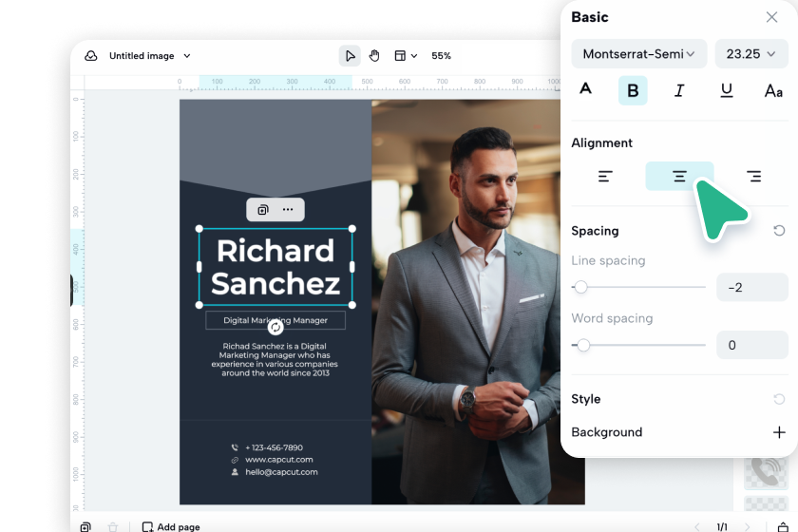Click the link icon beside website

[x=235, y=460]
